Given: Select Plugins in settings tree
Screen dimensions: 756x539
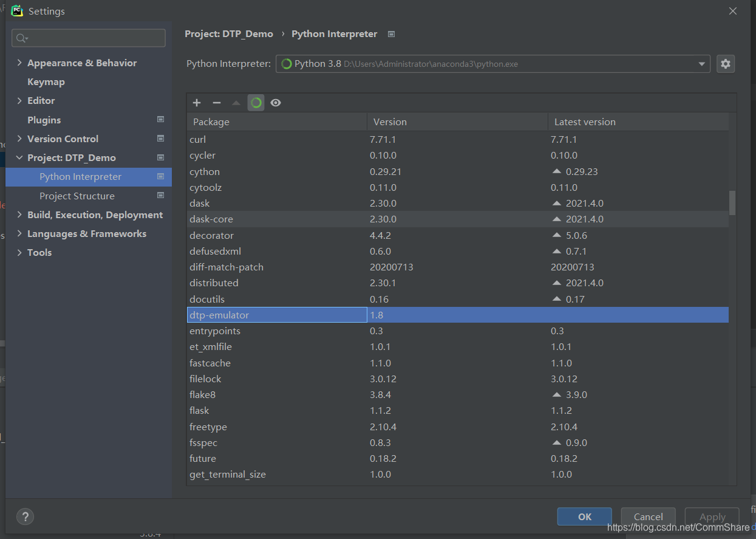Looking at the screenshot, I should point(44,120).
